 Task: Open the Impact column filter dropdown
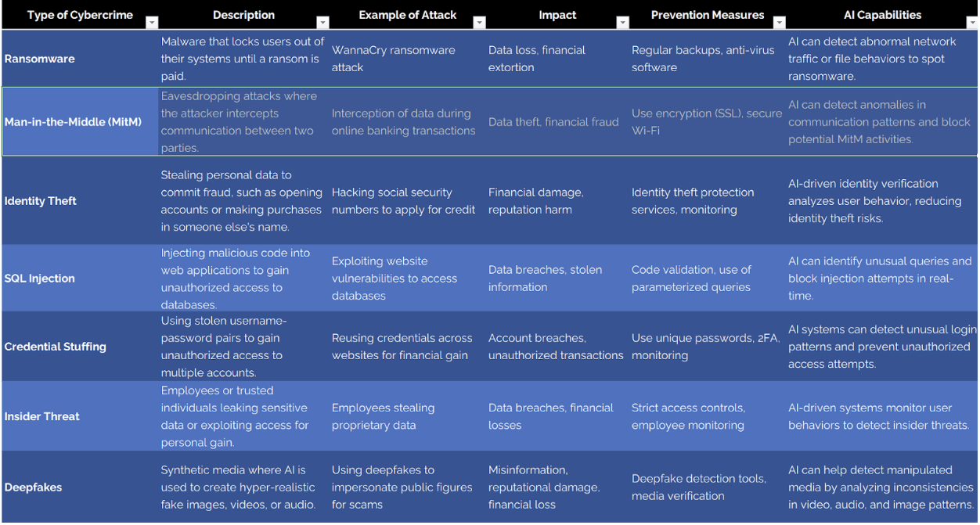click(622, 23)
